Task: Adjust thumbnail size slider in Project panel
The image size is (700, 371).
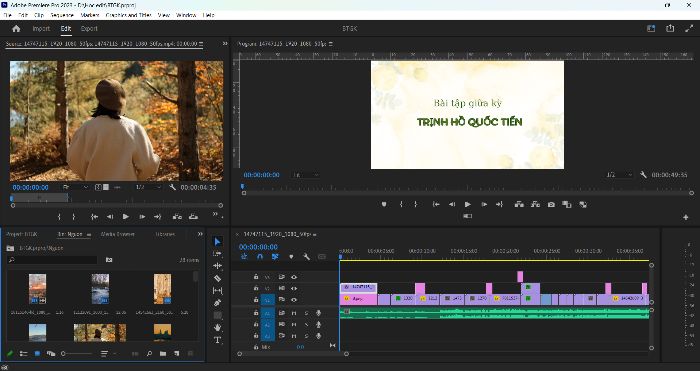Action: 77,354
